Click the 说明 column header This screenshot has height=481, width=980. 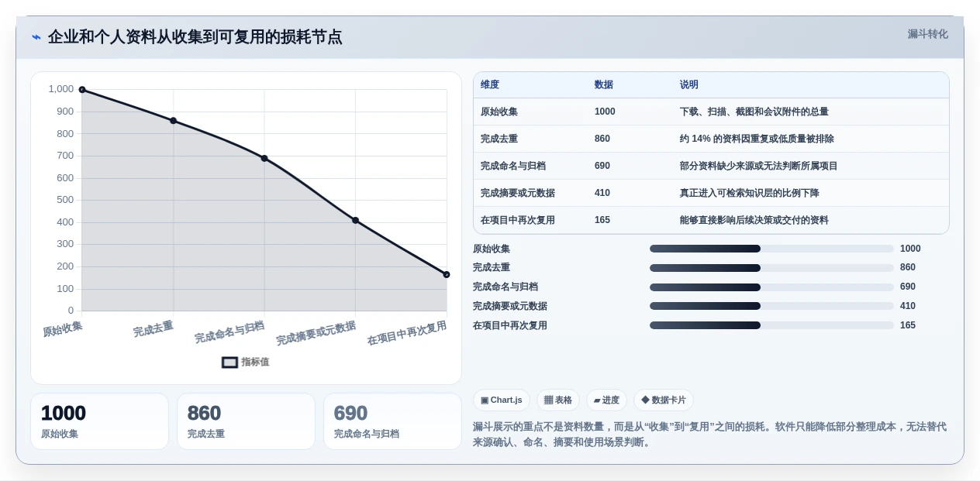pyautogui.click(x=689, y=85)
